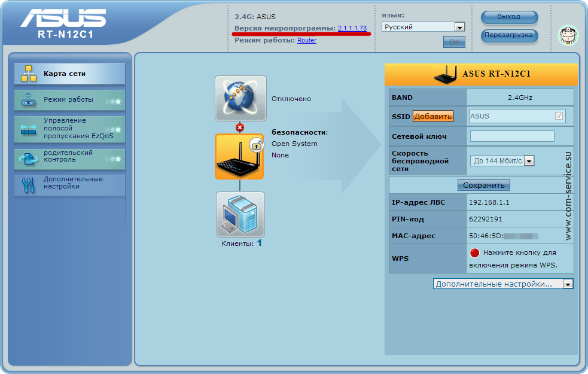Viewport: 588px width, 374px height.
Task: Open the Дополнительные настройки dropdown
Action: point(503,284)
